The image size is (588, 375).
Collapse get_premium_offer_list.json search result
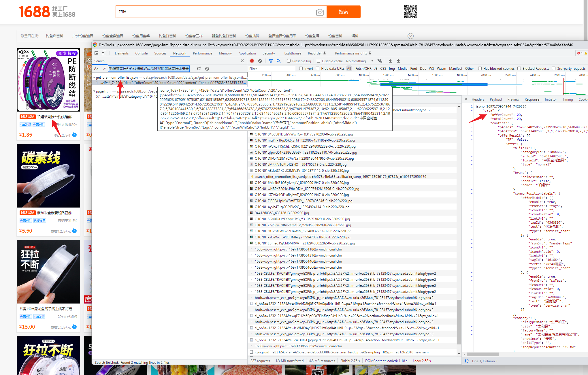click(94, 78)
